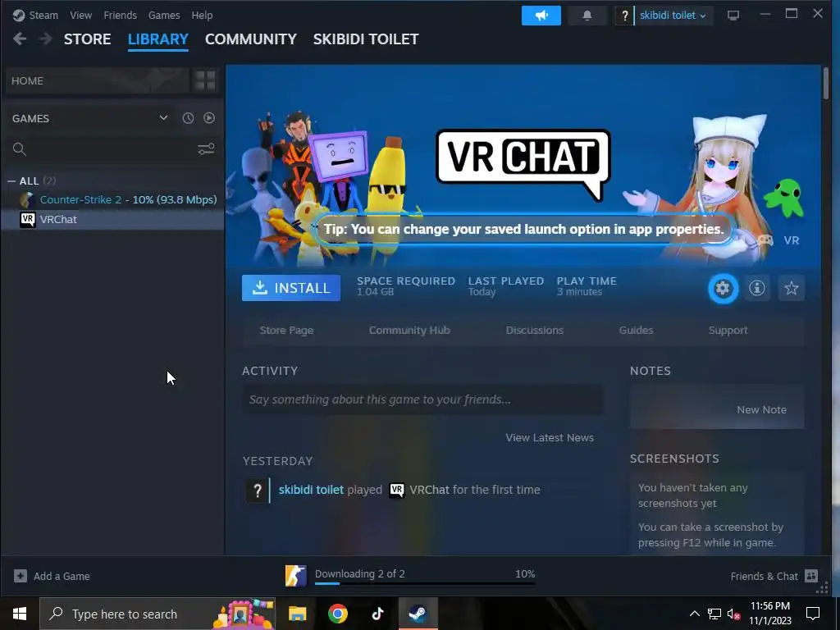Open File Explorer from taskbar

coord(297,614)
